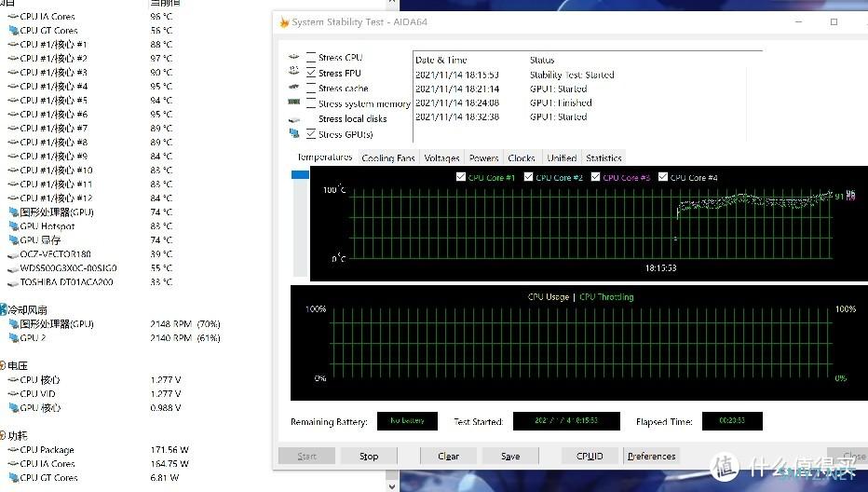Open CPUID panel button
Image resolution: width=868 pixels, height=492 pixels.
[590, 456]
